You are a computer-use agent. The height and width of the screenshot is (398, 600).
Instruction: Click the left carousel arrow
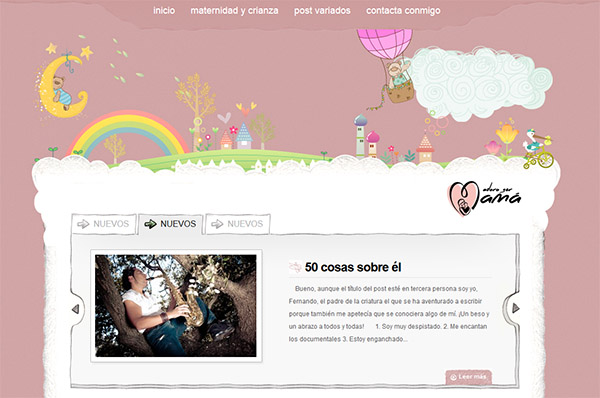point(76,309)
